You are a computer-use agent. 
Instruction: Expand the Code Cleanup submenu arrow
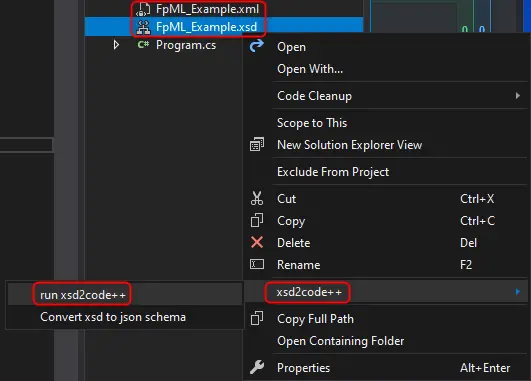coord(517,96)
